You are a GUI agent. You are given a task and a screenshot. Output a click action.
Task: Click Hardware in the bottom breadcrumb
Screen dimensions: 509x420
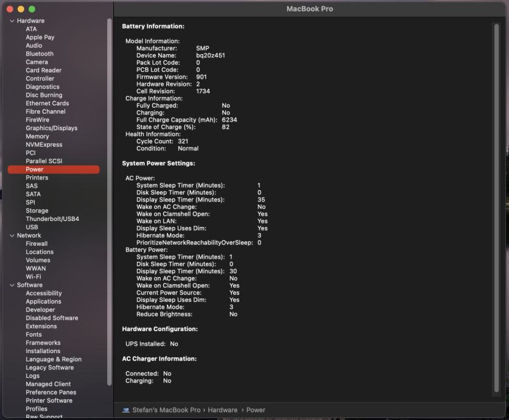[x=222, y=410]
